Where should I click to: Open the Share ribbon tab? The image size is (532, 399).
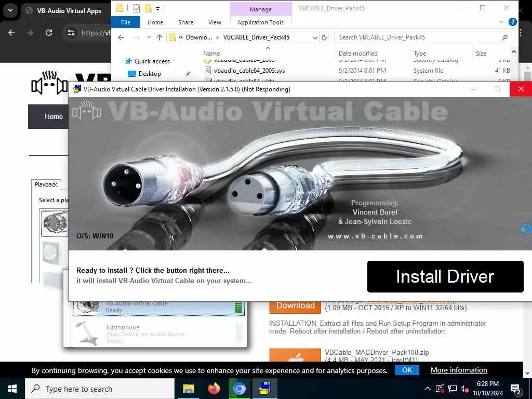pos(185,22)
